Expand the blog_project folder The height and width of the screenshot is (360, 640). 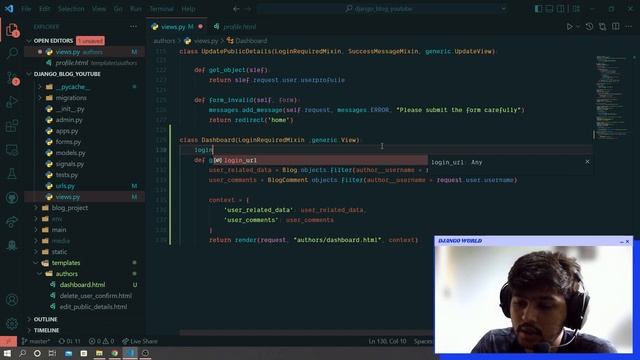coord(36,208)
